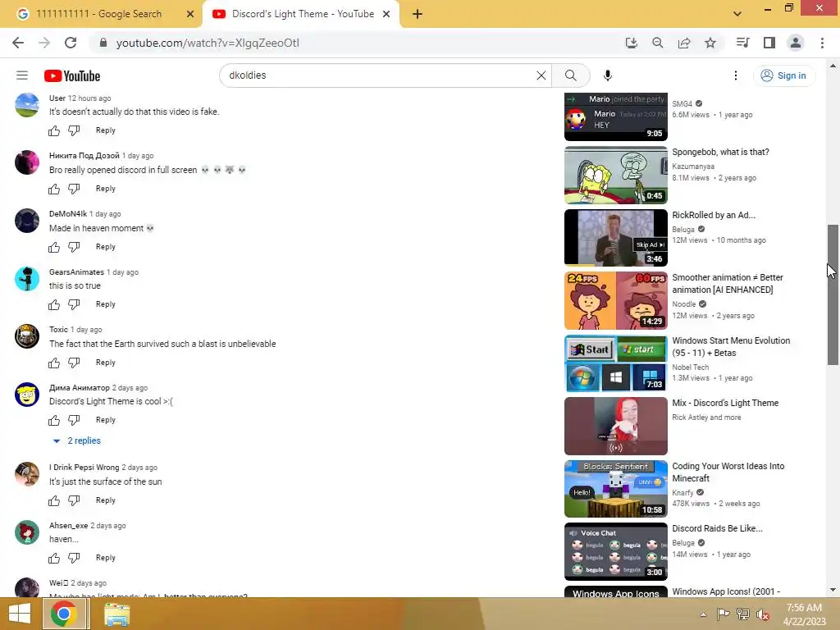This screenshot has width=840, height=630.
Task: Open the Chrome share icon
Action: coord(684,43)
